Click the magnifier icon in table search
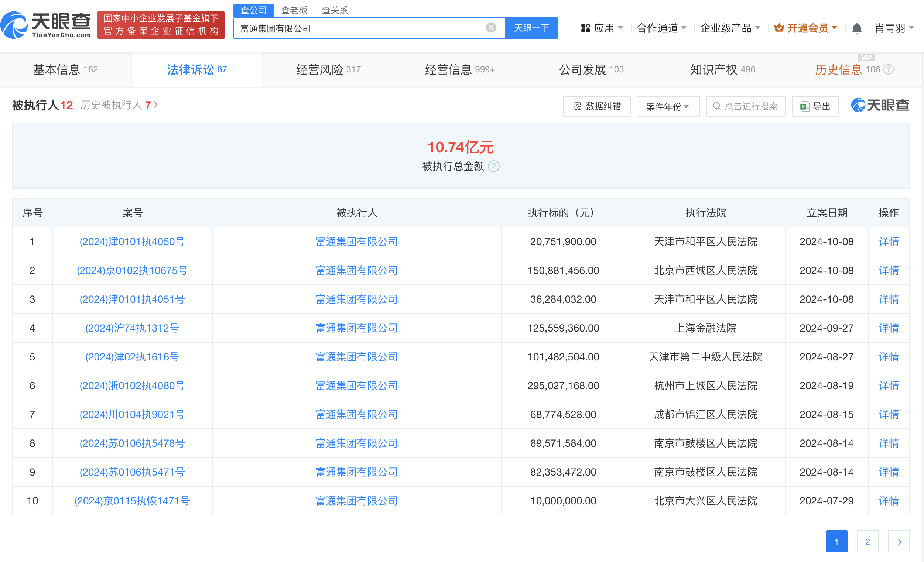Viewport: 924px width, 562px height. (x=716, y=106)
